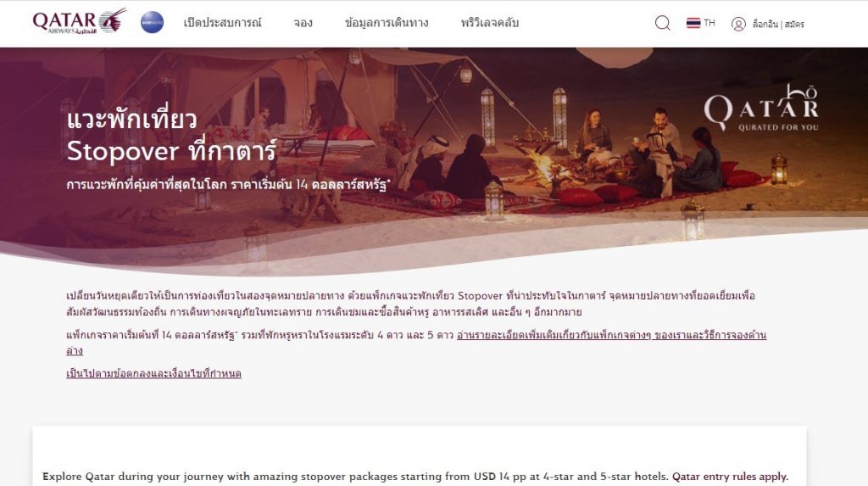The image size is (868, 486).
Task: Click the Thailand flag icon
Action: point(693,23)
